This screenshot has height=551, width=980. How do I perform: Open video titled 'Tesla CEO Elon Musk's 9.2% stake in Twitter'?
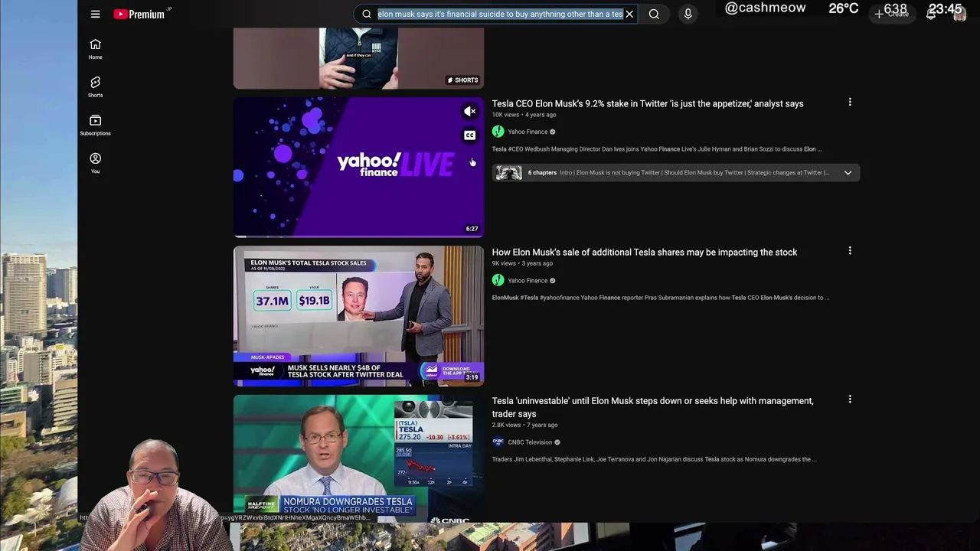pyautogui.click(x=648, y=103)
